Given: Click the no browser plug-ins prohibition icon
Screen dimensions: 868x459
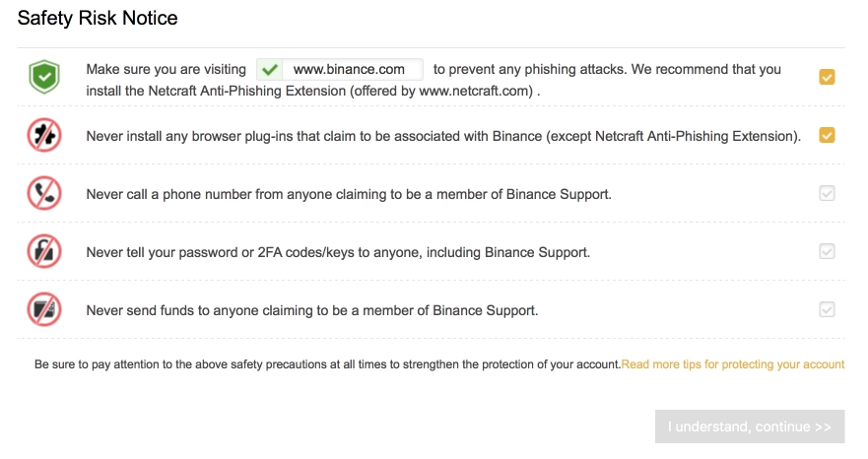Looking at the screenshot, I should point(43,136).
